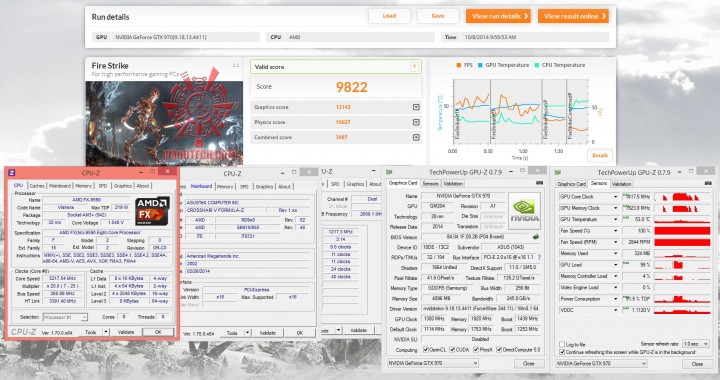The image size is (720, 380).
Task: Open the GPU Load sensor dropdown
Action: [x=616, y=265]
